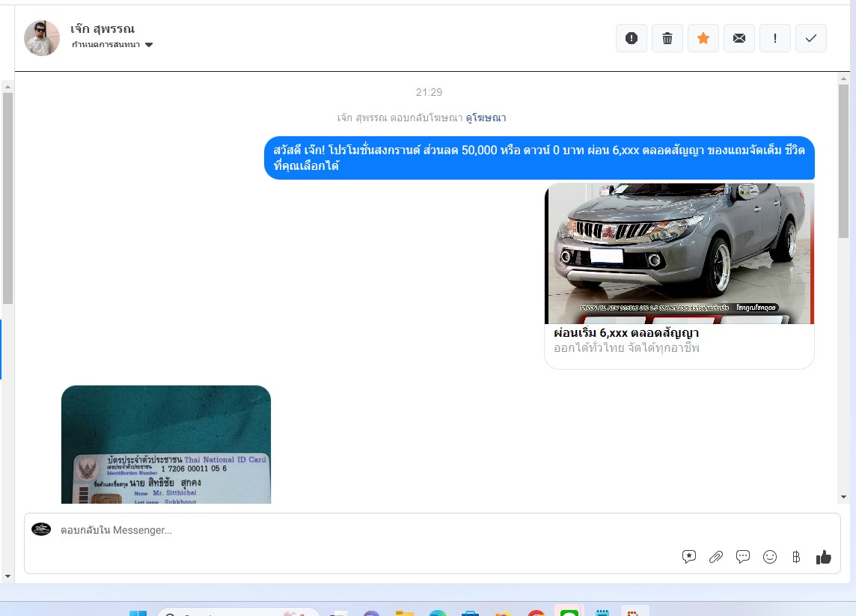856x616 pixels.
Task: Mark conversation done with checkmark
Action: [x=810, y=38]
